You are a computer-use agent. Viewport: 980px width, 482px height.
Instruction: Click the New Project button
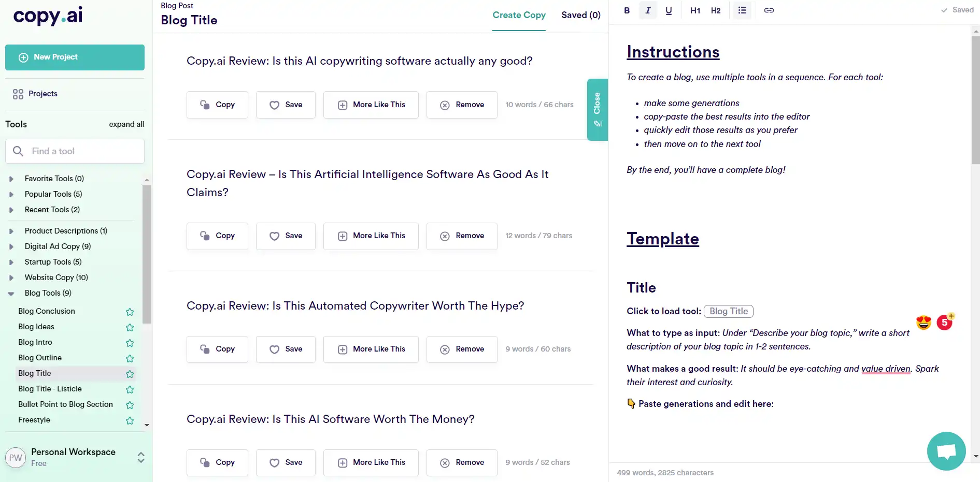75,57
